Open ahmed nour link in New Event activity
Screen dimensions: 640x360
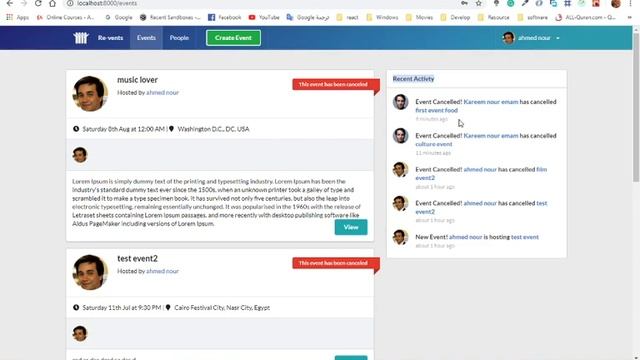pyautogui.click(x=465, y=237)
